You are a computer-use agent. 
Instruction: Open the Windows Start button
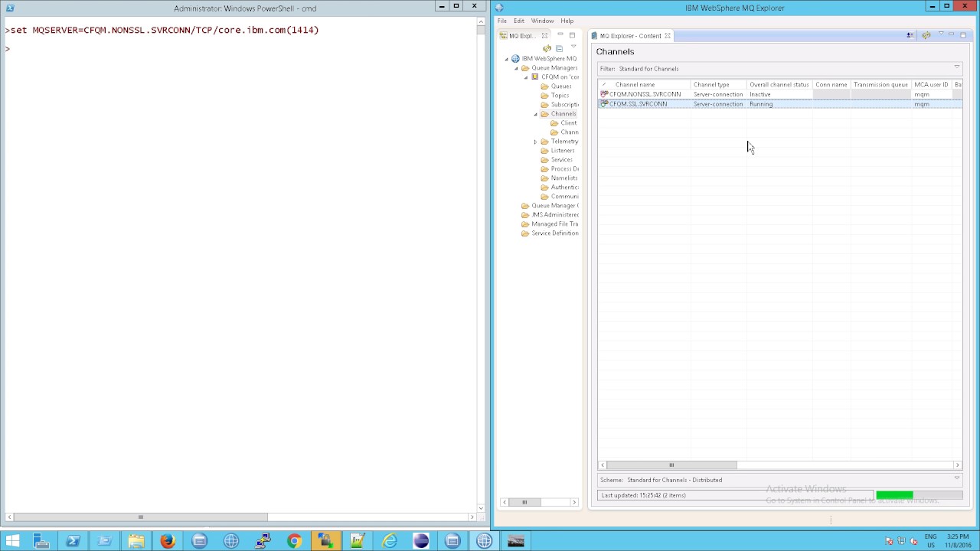[12, 541]
